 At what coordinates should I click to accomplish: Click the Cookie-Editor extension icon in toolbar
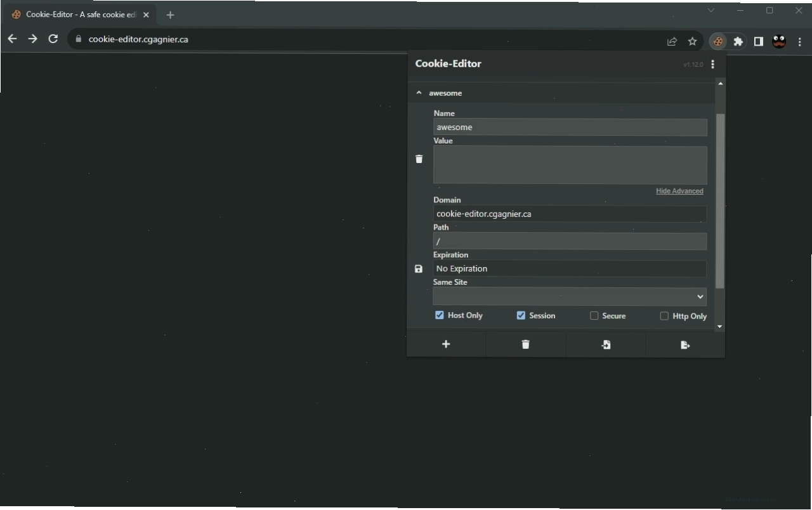[718, 41]
